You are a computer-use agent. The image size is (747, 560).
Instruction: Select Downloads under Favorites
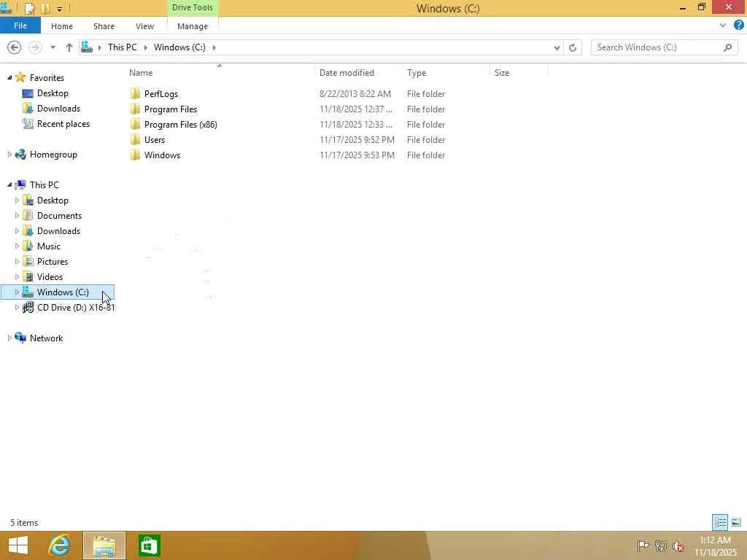click(x=58, y=108)
